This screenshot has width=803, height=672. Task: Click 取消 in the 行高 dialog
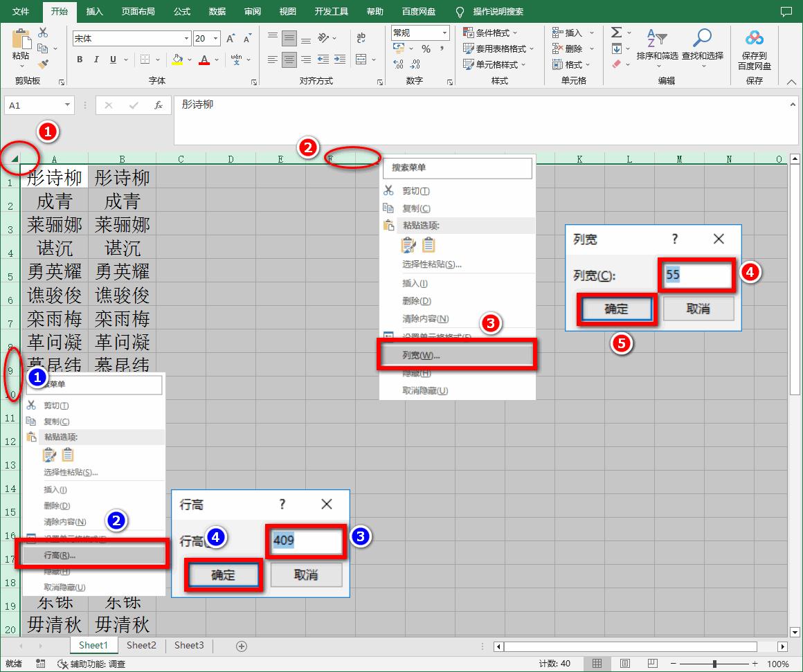[x=306, y=574]
